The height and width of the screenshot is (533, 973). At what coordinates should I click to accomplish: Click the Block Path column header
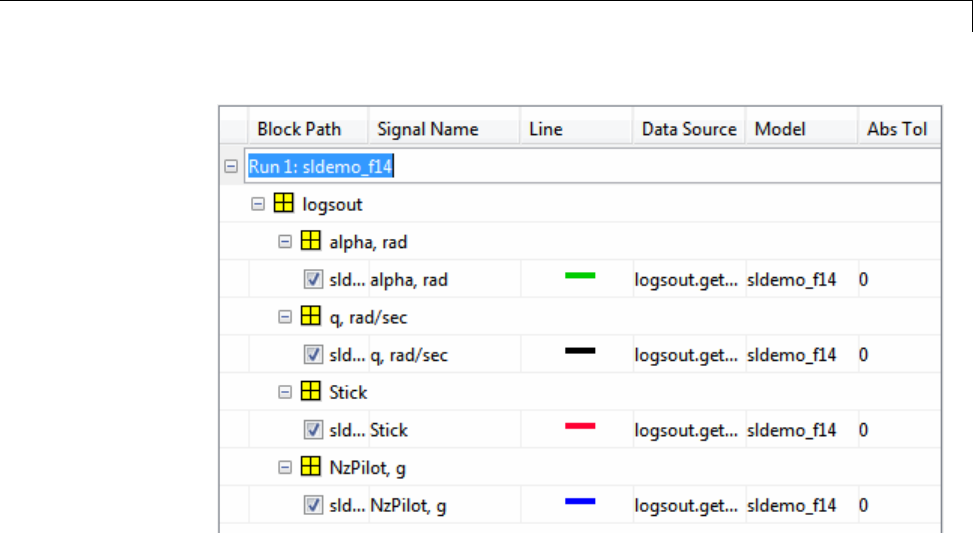pos(299,129)
